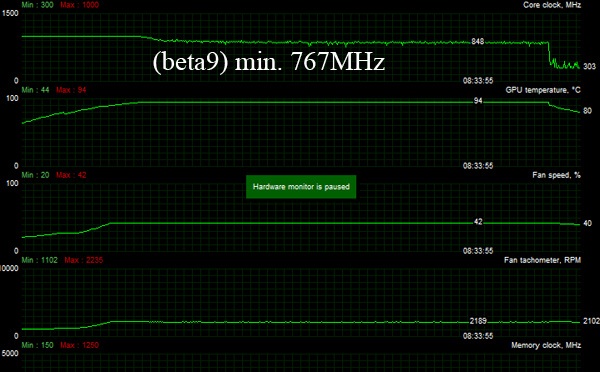Image resolution: width=600 pixels, height=372 pixels.
Task: Select the "GPU temperature, °C" graph title
Action: coord(543,90)
